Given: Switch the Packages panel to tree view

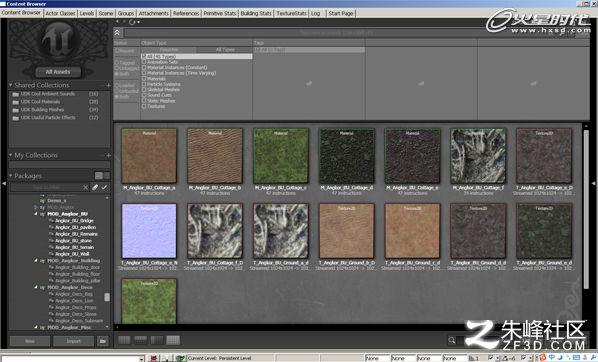Looking at the screenshot, I should tap(99, 175).
